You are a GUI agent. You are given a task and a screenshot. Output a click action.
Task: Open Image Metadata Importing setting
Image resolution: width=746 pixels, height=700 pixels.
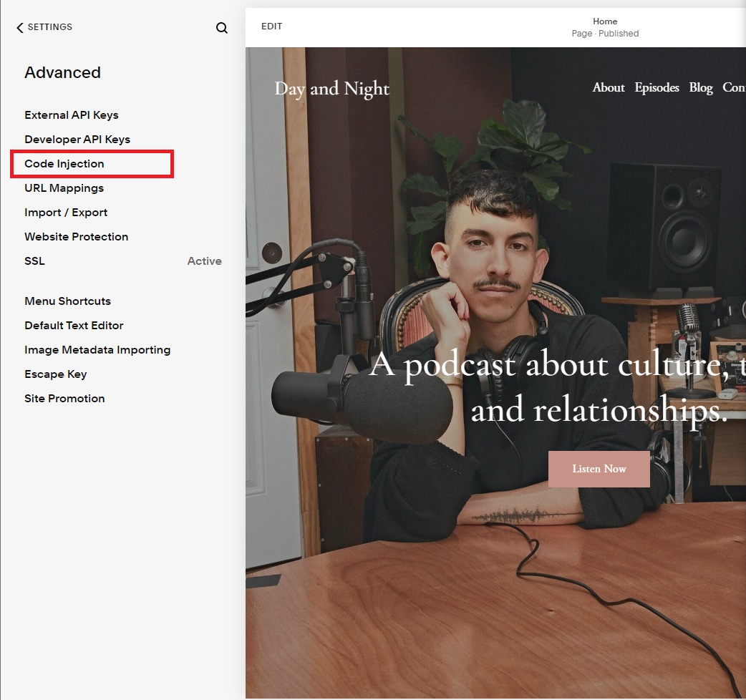[97, 350]
